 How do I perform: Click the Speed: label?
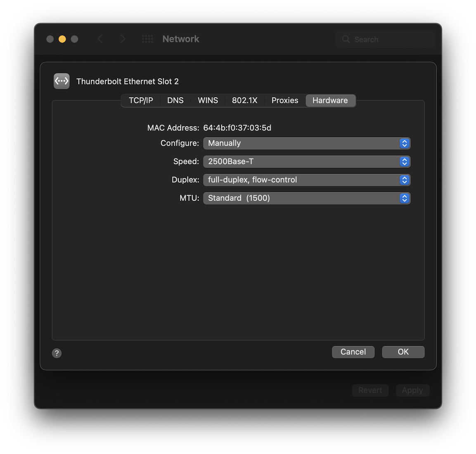tap(186, 161)
